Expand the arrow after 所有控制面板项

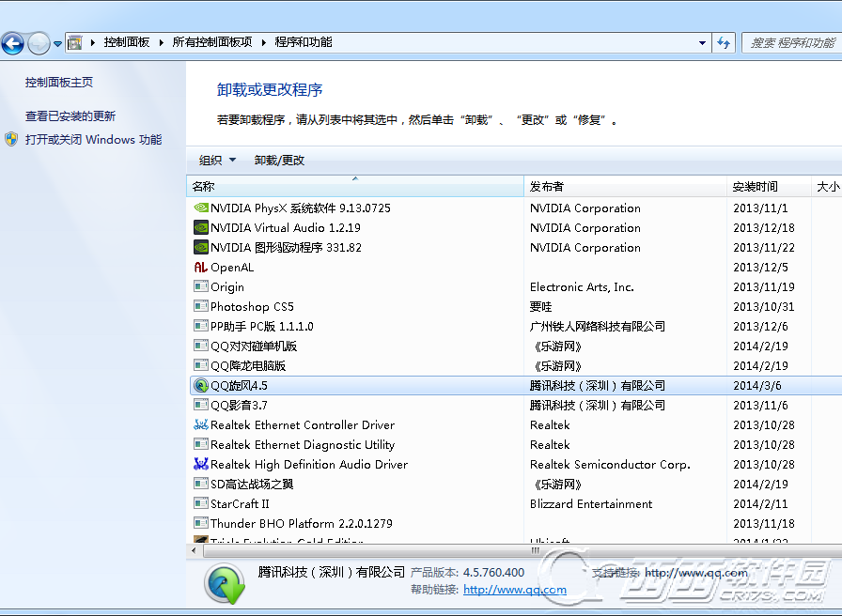(264, 42)
